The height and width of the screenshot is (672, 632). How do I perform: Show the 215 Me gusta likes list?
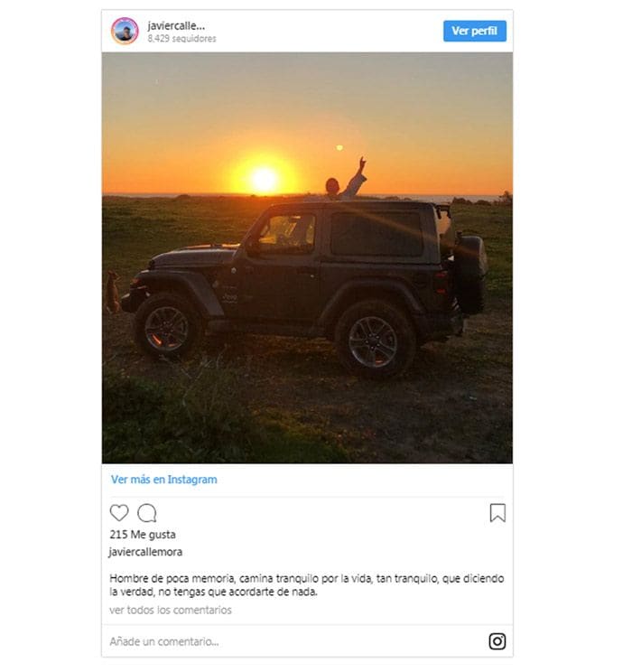tap(143, 535)
